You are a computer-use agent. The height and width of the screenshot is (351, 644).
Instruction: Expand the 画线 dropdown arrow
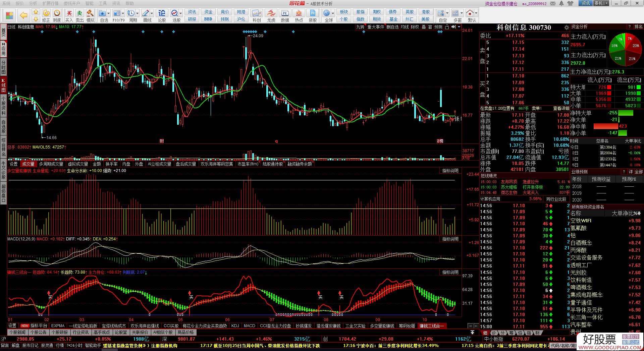point(152,13)
